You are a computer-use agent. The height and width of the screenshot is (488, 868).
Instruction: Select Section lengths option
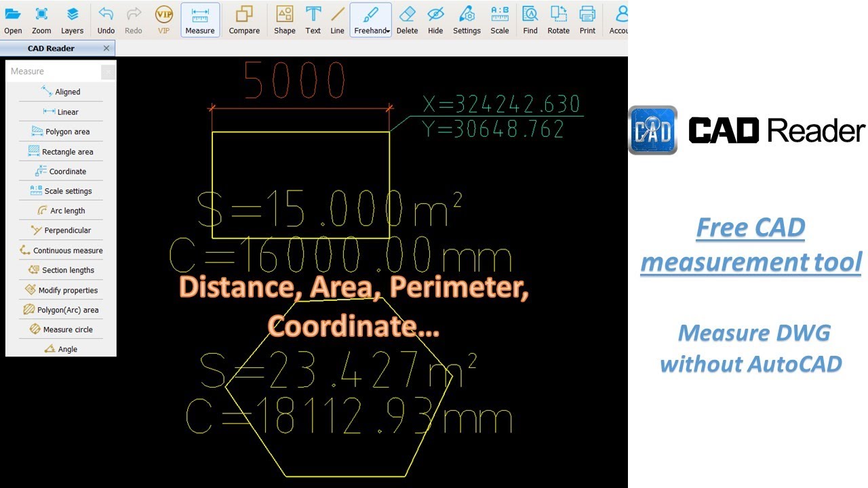[x=61, y=270]
